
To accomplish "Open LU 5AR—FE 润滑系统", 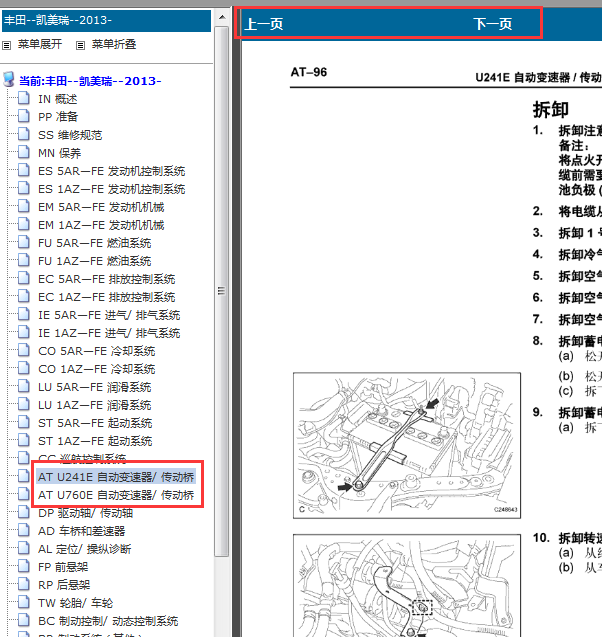I will pyautogui.click(x=95, y=387).
